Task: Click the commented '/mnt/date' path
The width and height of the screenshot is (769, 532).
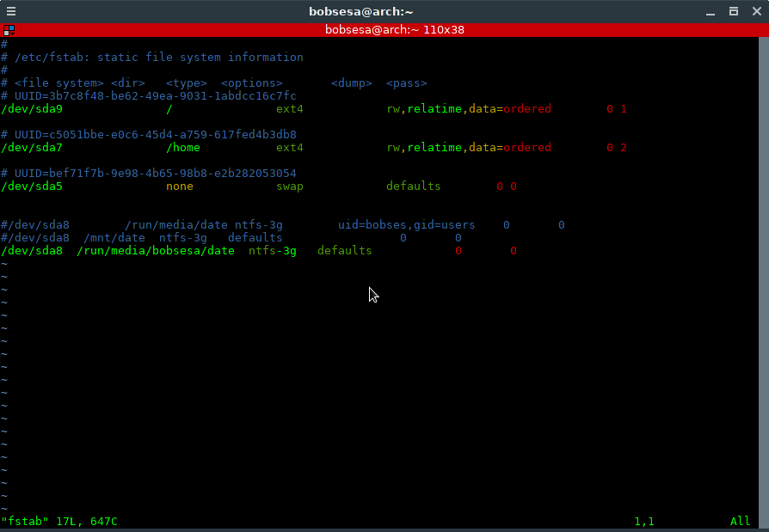Action: pyautogui.click(x=114, y=237)
